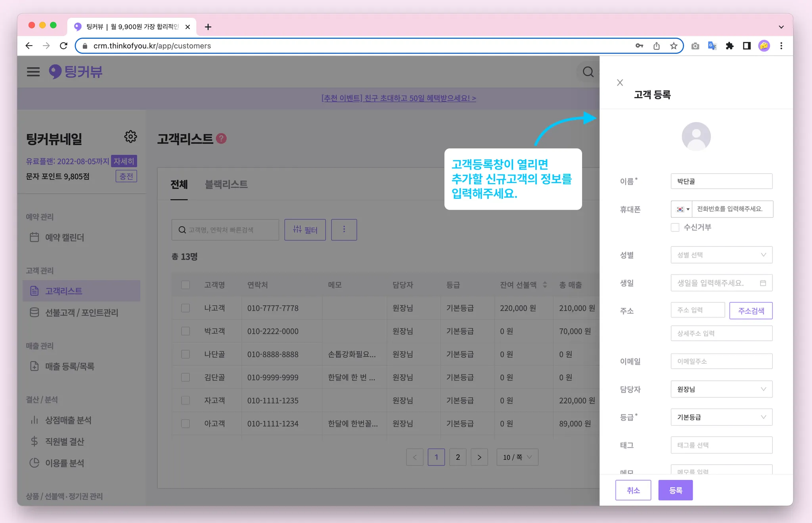The height and width of the screenshot is (523, 812).
Task: Open the three-dot more options button
Action: pos(344,229)
